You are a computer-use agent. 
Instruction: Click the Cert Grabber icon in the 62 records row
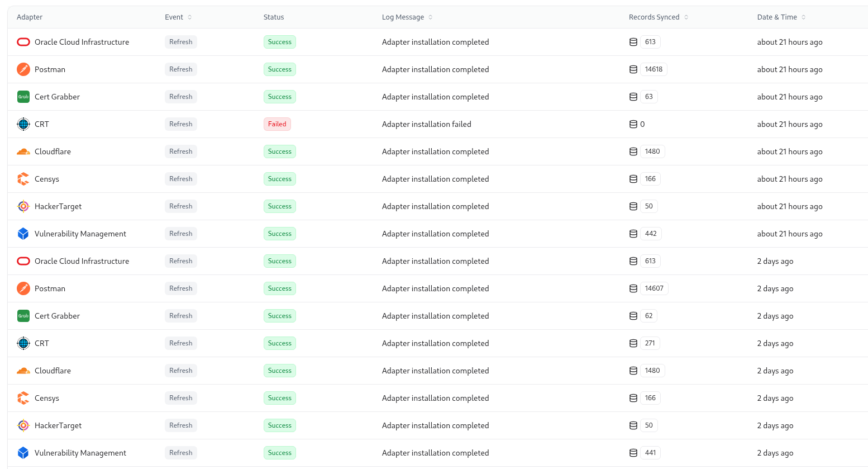(23, 316)
